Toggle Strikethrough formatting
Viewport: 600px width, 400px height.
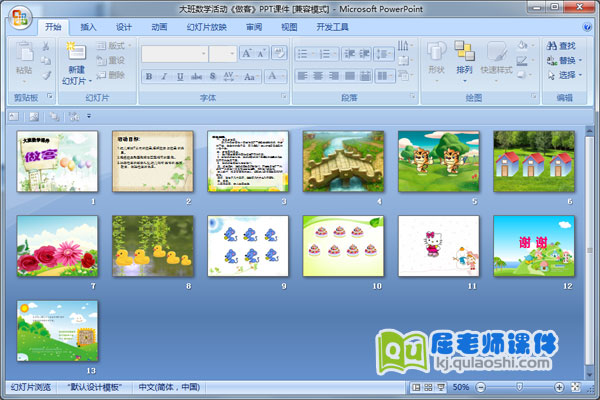(196, 77)
